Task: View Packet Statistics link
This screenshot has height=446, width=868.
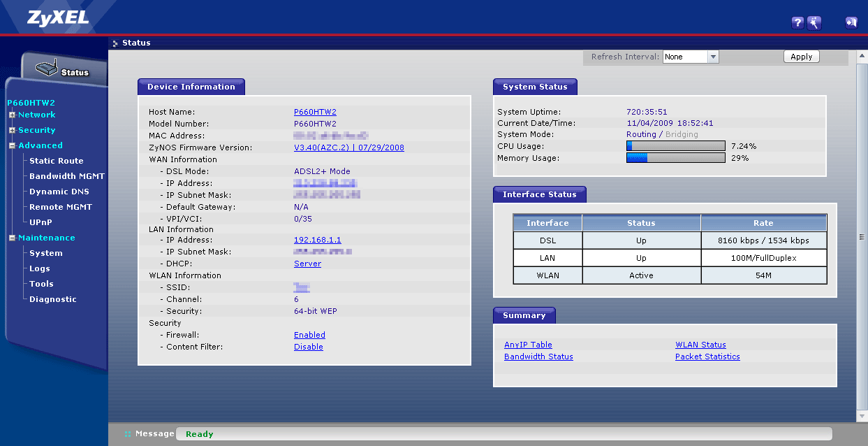Action: click(707, 357)
